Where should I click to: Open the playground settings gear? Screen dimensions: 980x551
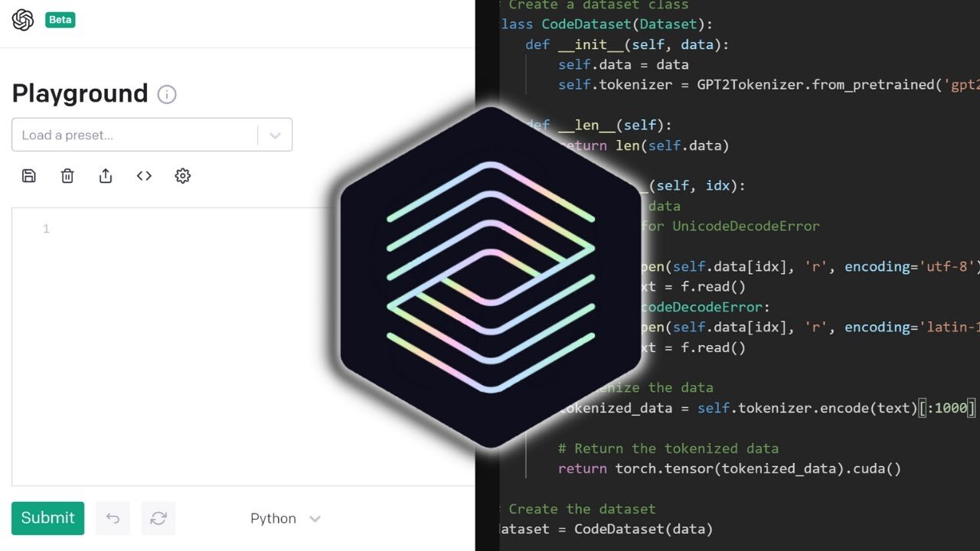(x=182, y=175)
